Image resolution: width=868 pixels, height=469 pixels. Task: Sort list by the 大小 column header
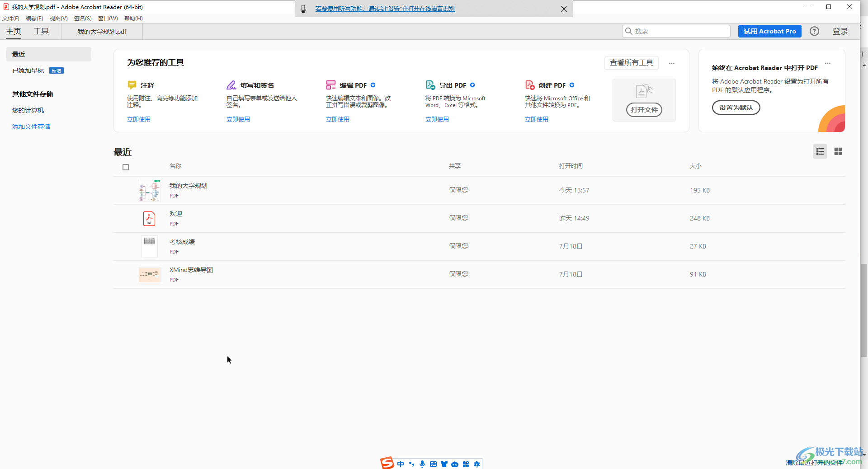(x=696, y=166)
